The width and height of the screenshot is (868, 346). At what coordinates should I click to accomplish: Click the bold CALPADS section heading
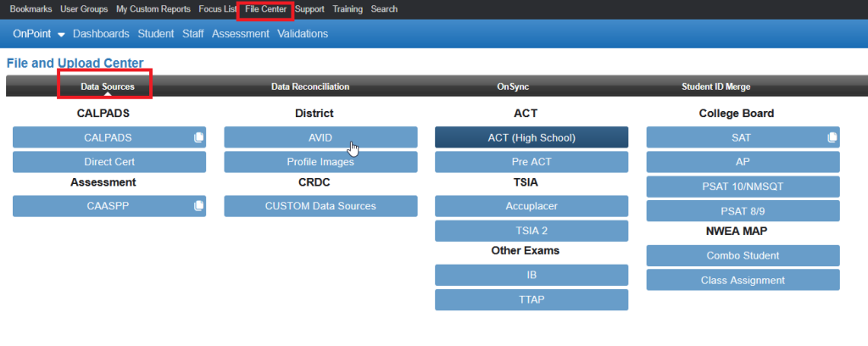click(x=103, y=114)
